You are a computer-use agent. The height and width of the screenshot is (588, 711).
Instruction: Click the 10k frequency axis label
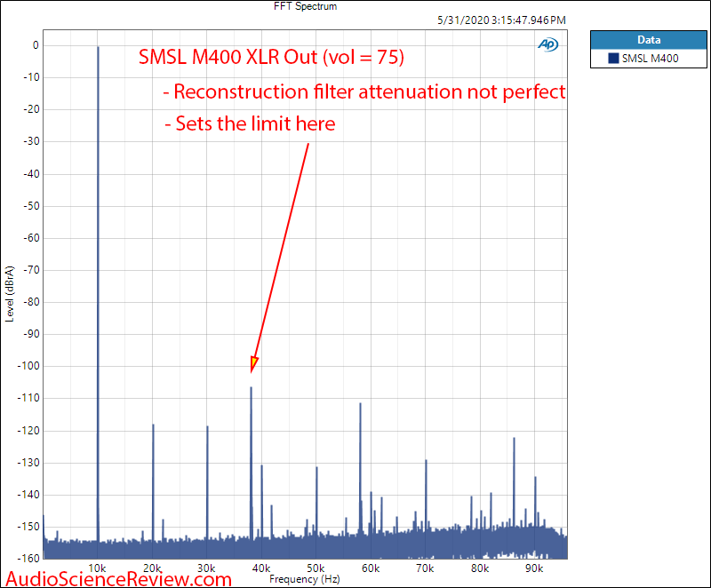(97, 568)
